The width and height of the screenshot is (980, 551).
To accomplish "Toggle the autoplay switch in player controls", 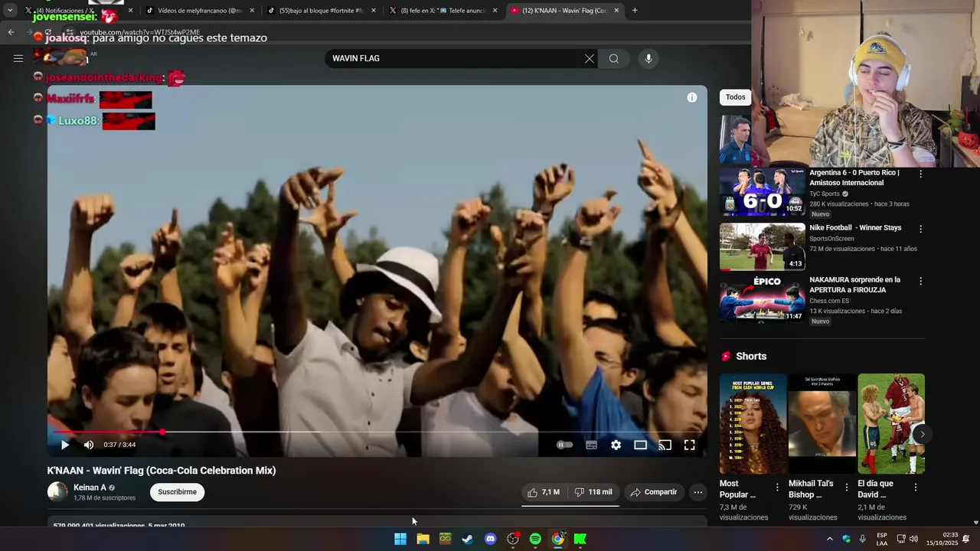I will 564,445.
